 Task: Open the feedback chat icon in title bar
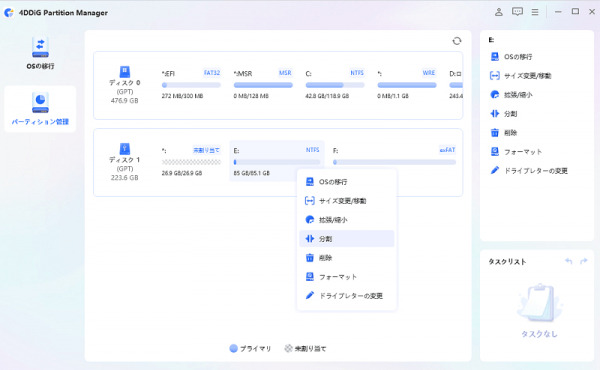tap(517, 12)
